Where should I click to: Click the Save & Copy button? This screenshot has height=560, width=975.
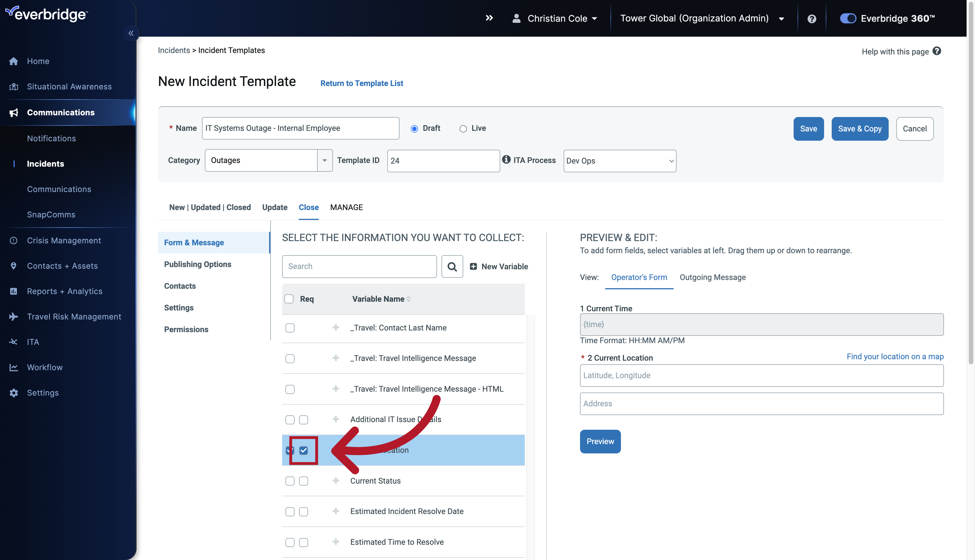(860, 128)
